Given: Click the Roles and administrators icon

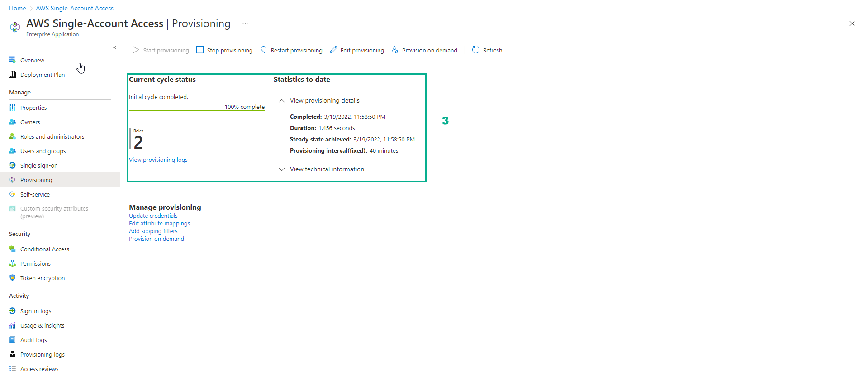Looking at the screenshot, I should click(x=12, y=136).
